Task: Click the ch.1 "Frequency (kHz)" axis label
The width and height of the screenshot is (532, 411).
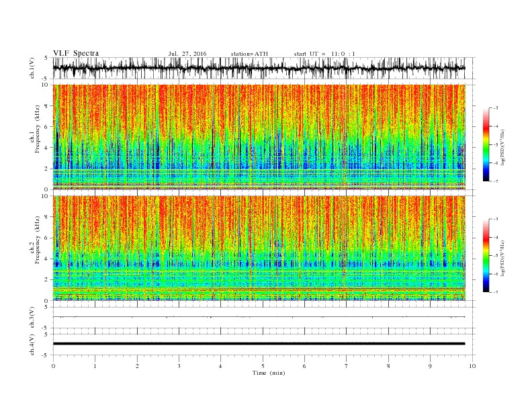Action: [x=38, y=129]
